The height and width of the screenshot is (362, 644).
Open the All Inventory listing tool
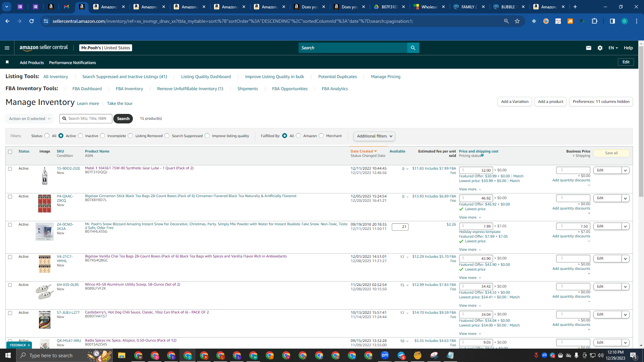(x=56, y=77)
